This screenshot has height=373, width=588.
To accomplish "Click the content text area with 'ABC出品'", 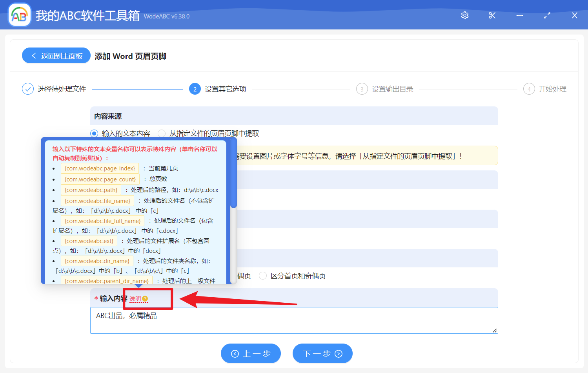I will 294,320.
